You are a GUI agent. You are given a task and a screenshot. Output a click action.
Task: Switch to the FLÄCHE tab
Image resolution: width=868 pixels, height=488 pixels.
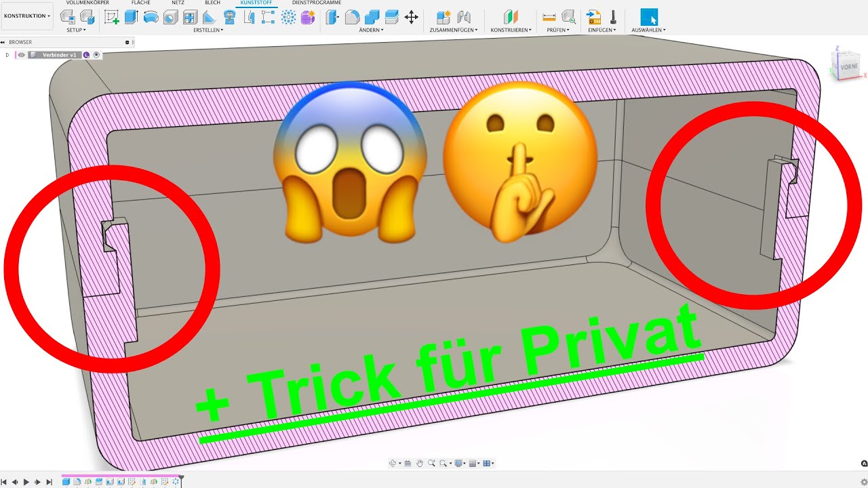click(x=141, y=3)
